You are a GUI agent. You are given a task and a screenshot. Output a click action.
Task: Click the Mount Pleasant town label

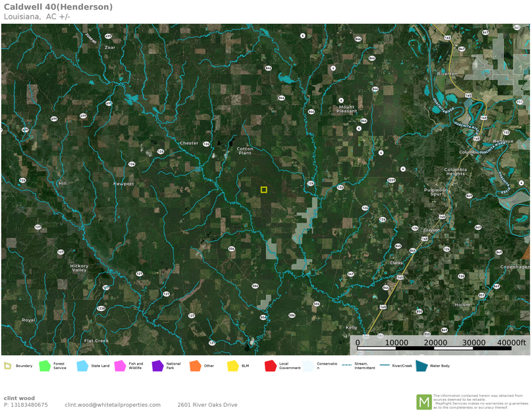pos(346,109)
